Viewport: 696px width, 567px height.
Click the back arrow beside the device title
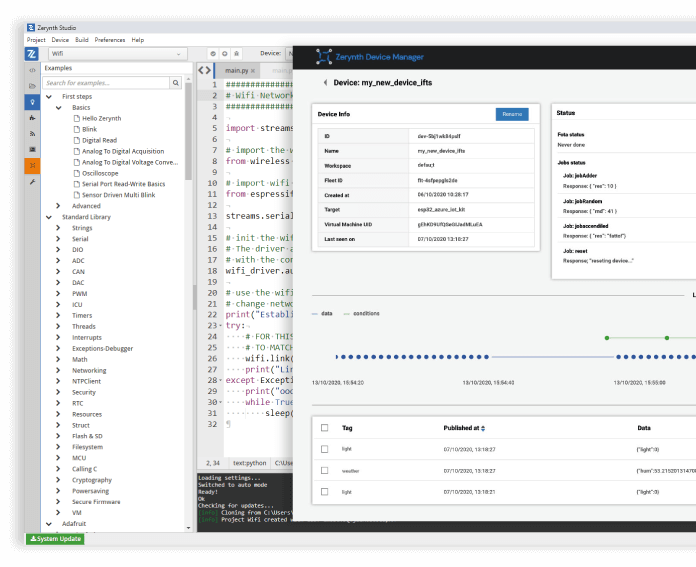click(x=325, y=83)
